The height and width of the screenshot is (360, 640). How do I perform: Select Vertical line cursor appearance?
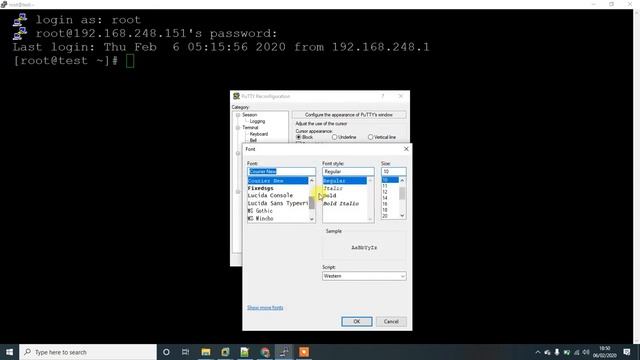(382, 137)
